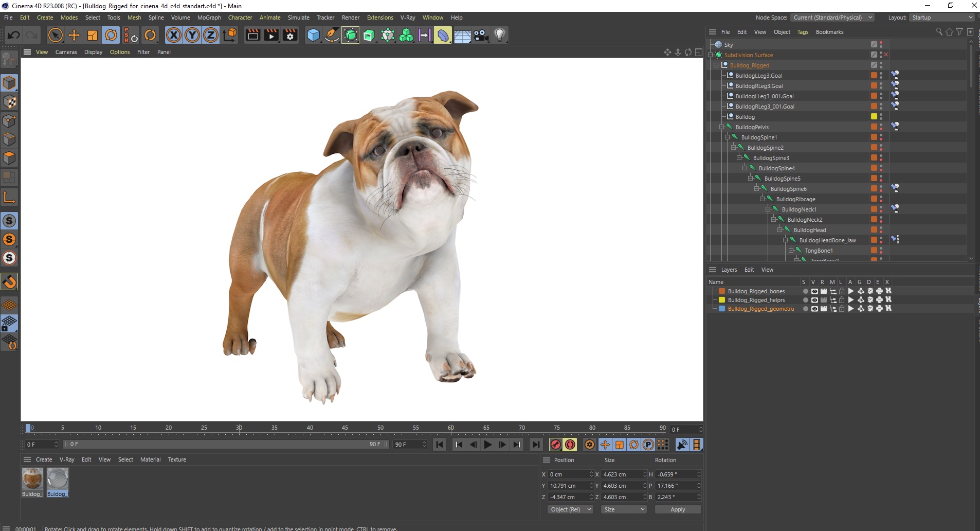Open the Simulate menu

pyautogui.click(x=299, y=17)
